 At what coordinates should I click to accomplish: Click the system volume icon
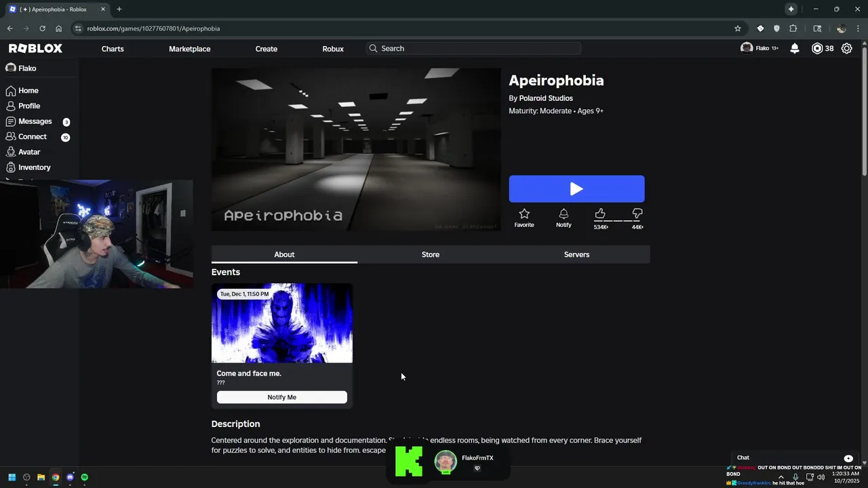point(821,477)
